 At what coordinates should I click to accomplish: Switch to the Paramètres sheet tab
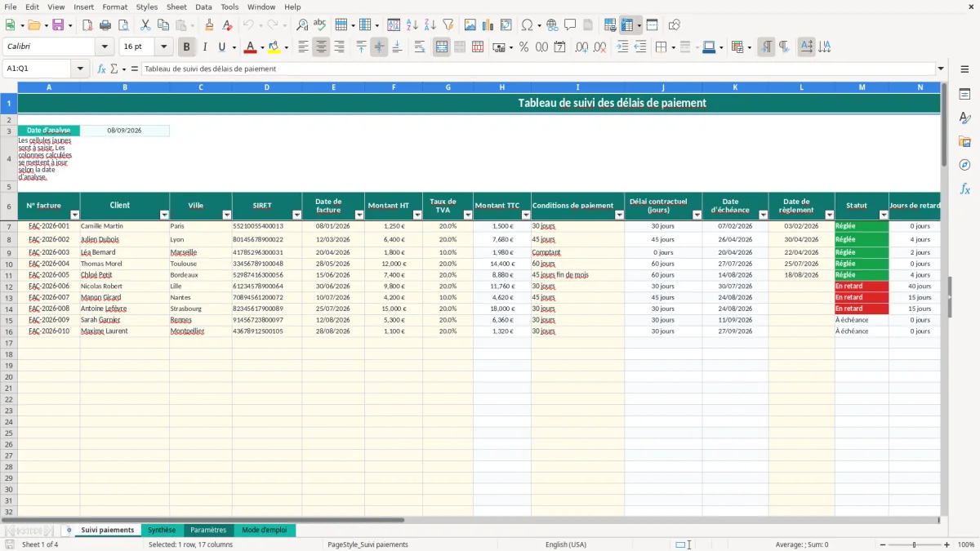click(208, 530)
